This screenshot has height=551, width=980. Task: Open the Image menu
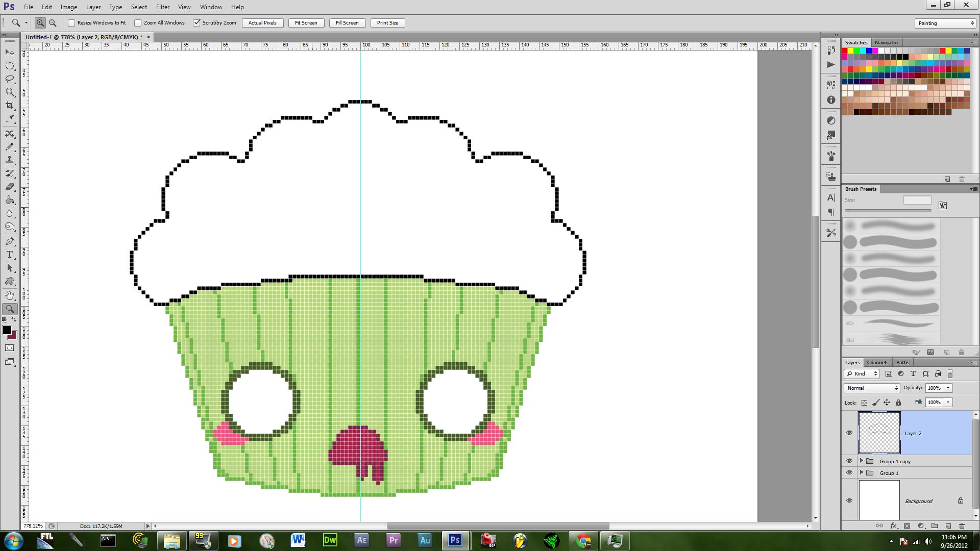pyautogui.click(x=68, y=7)
